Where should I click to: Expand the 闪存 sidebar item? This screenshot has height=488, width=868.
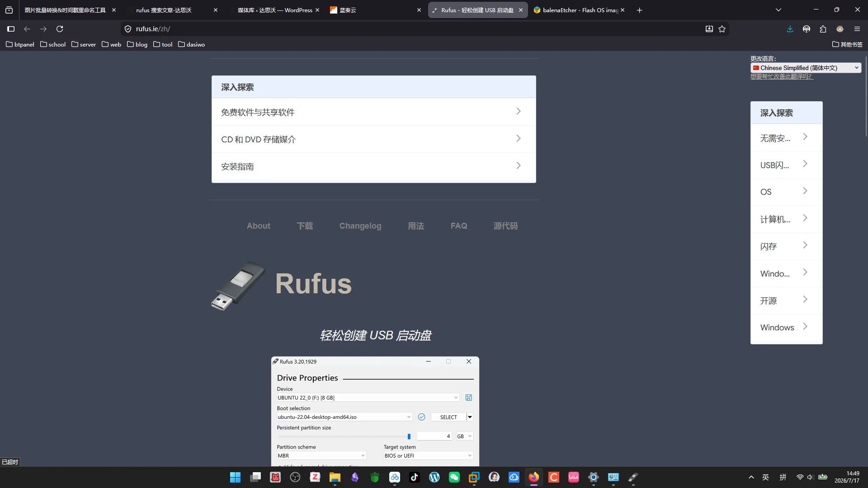click(786, 246)
